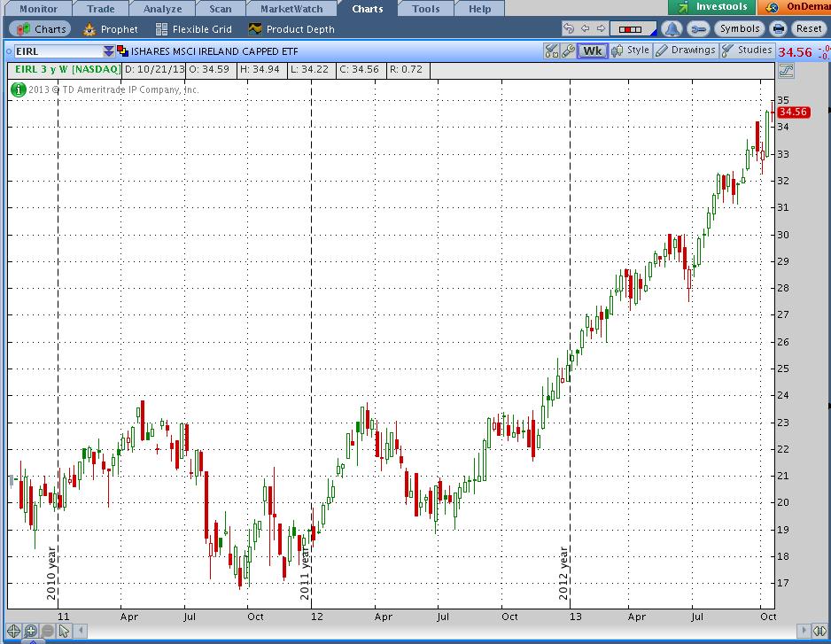Click the ISHARES MSCI IRELAND CAPPED ETF name

point(214,51)
